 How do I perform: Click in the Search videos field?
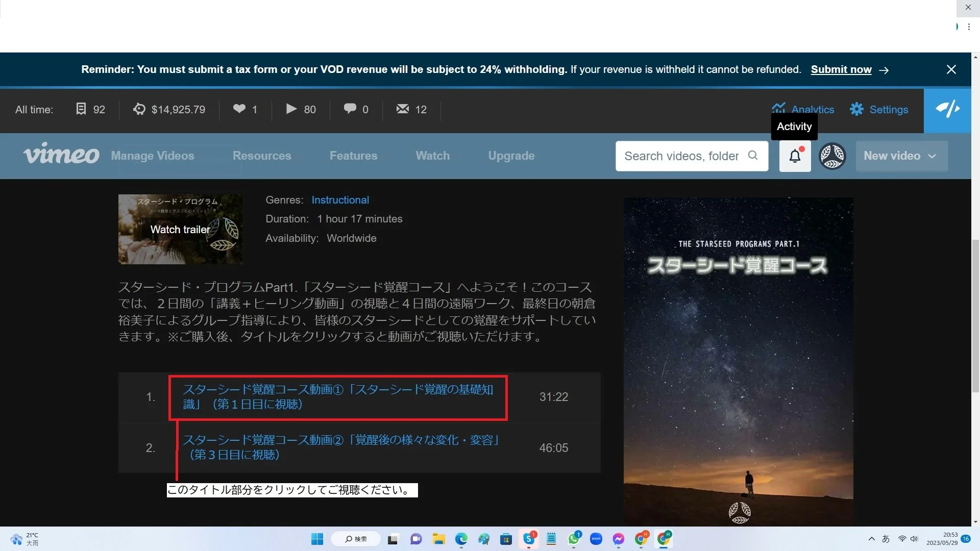pos(681,156)
